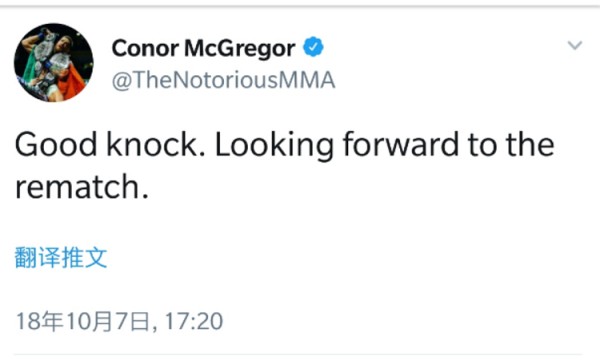Click the time "17:20" in the timestamp
This screenshot has height=364, width=600.
coord(194,321)
